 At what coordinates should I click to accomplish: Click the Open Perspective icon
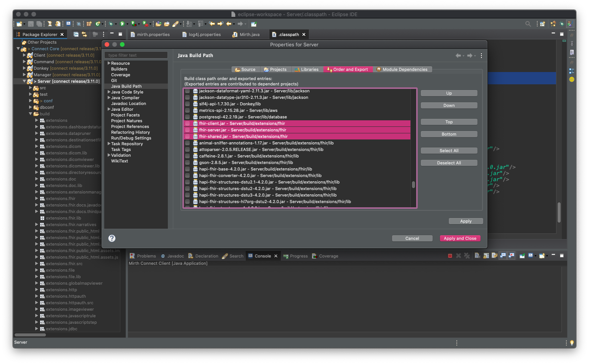(543, 24)
